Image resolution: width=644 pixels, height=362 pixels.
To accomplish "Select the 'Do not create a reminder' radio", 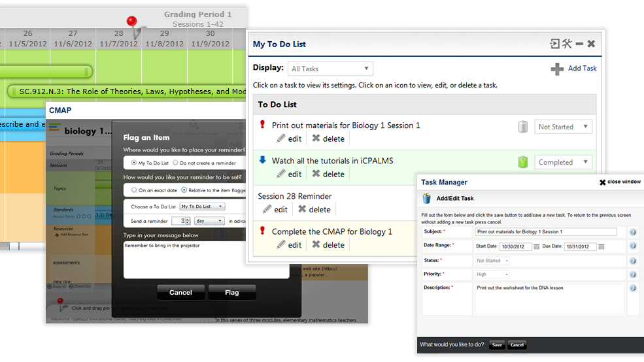I will click(175, 163).
